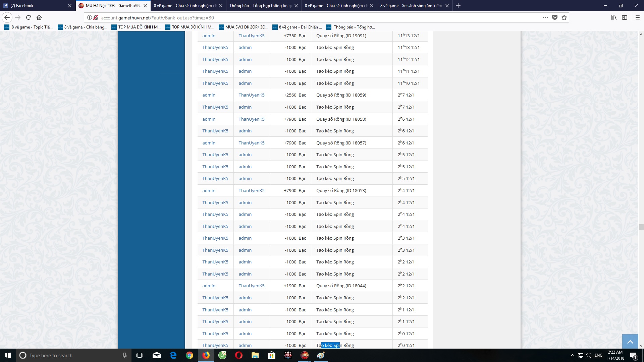Screen dimensions: 644x362
Task: Select the MU Hà Nội 2003 - GamethuVN tab
Action: coord(113,6)
